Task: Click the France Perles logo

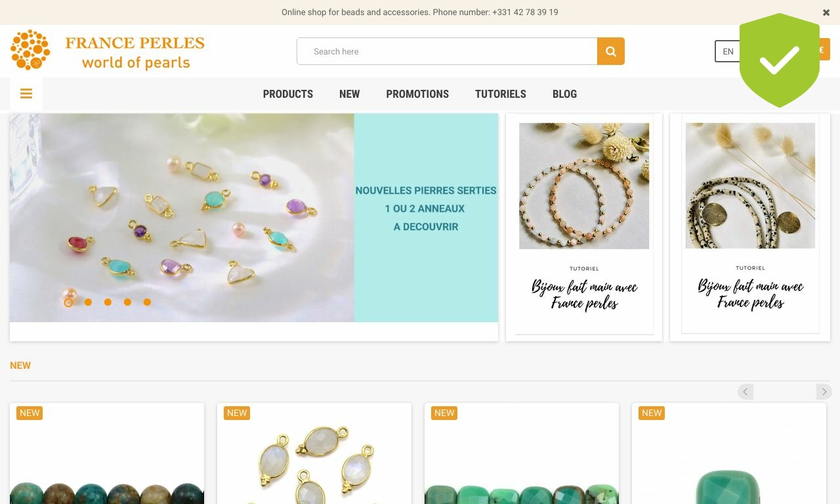Action: pyautogui.click(x=108, y=51)
